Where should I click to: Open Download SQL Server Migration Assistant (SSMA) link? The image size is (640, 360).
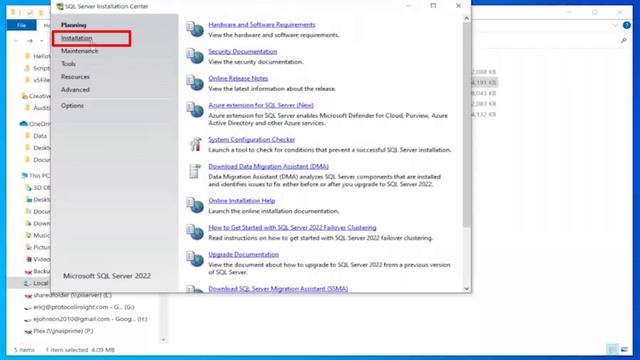click(x=278, y=289)
